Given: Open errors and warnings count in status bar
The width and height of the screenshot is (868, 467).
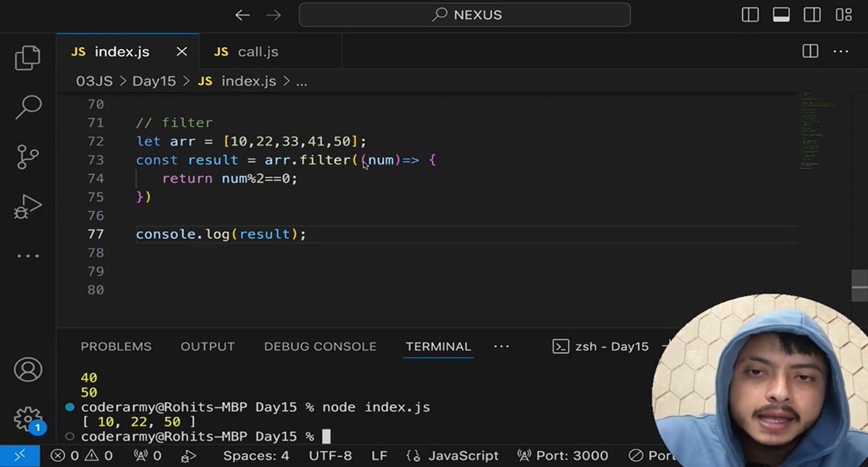Looking at the screenshot, I should click(82, 455).
